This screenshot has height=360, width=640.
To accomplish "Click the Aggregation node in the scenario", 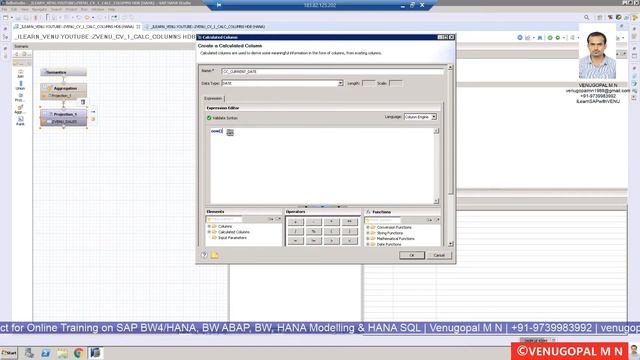I will [63, 88].
